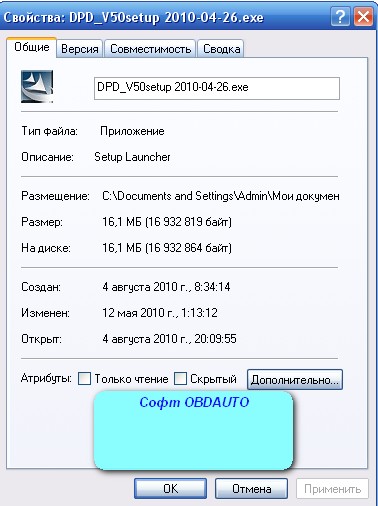This screenshot has width=378, height=506.
Task: Click the help question mark button
Action: 340,16
